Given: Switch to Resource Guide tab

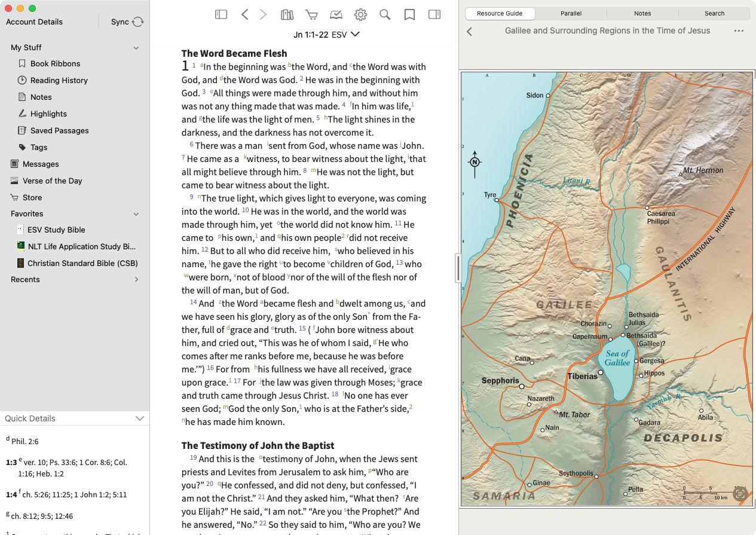Looking at the screenshot, I should coord(500,13).
